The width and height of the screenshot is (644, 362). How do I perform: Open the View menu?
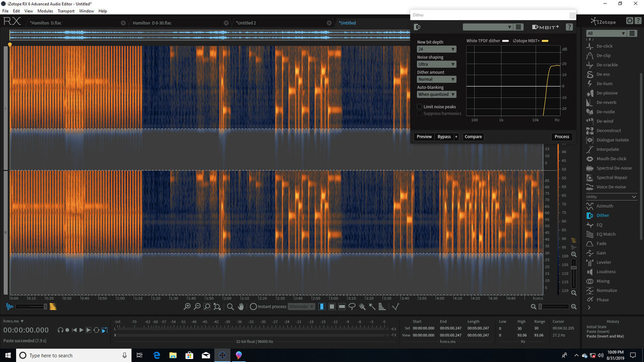29,11
